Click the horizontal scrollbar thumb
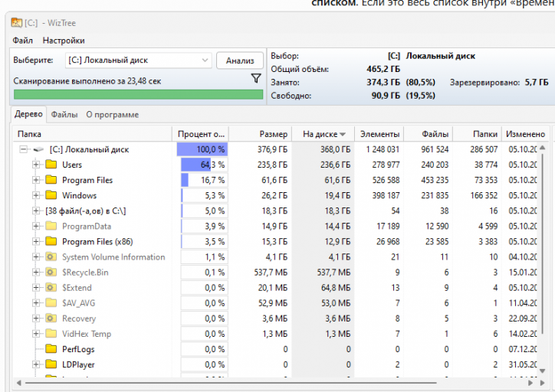This screenshot has width=555, height=392. pyautogui.click(x=231, y=383)
